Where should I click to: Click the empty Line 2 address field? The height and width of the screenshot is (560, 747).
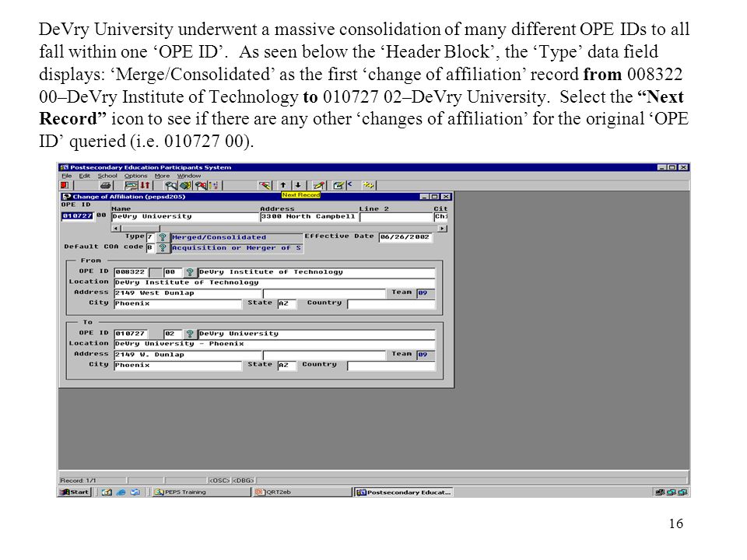(x=395, y=217)
